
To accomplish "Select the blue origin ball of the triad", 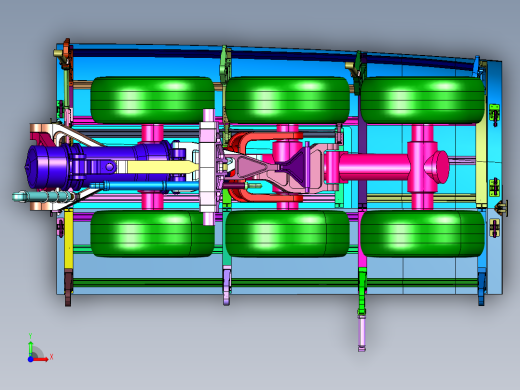I will pos(30,359).
